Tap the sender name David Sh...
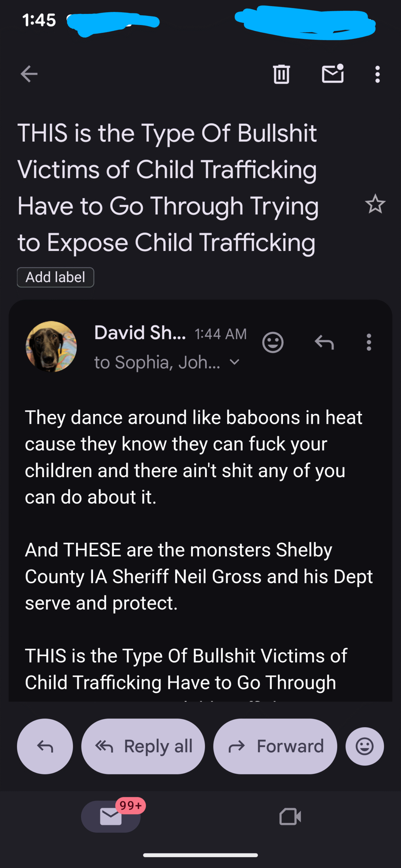 pyautogui.click(x=140, y=333)
